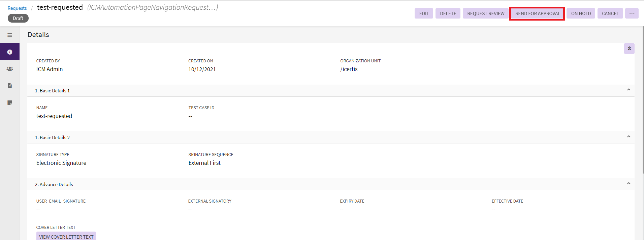This screenshot has width=644, height=240.
Task: Collapse the Basic Details 1 section
Action: (x=628, y=90)
